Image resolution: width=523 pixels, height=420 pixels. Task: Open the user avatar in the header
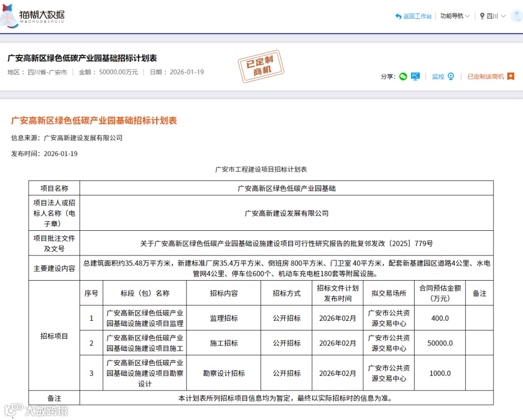point(517,16)
